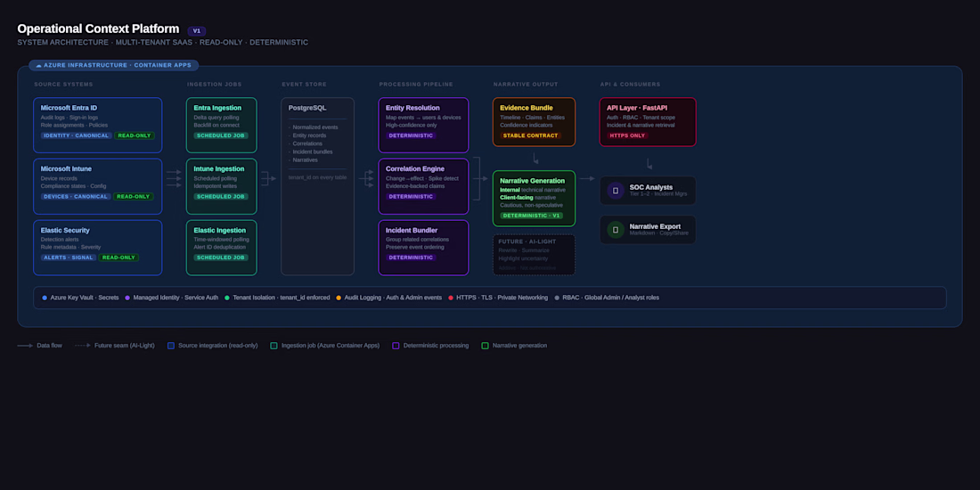The image size is (980, 490).
Task: Select the PostgreSQL event store heading
Action: pyautogui.click(x=307, y=108)
